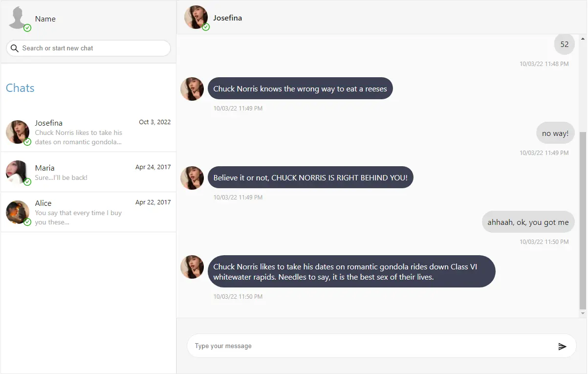Open the Alice conversation in the list
The image size is (588, 374).
(x=88, y=212)
